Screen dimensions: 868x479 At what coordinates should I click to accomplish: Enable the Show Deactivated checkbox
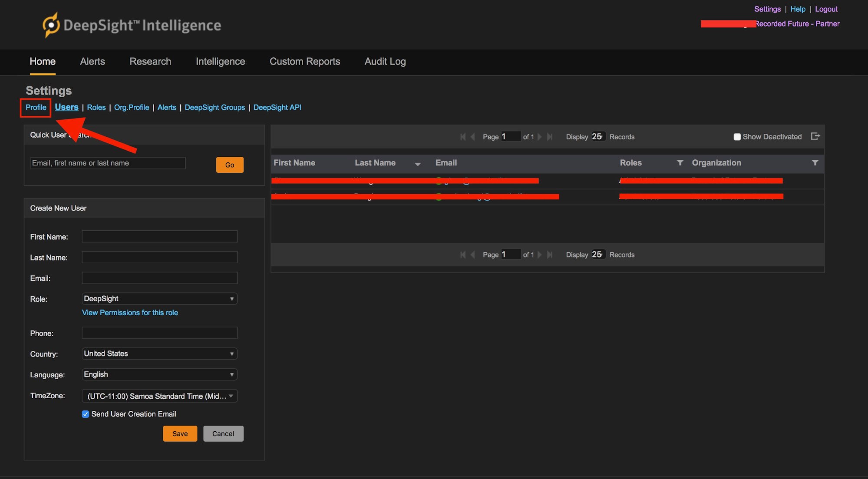(737, 137)
